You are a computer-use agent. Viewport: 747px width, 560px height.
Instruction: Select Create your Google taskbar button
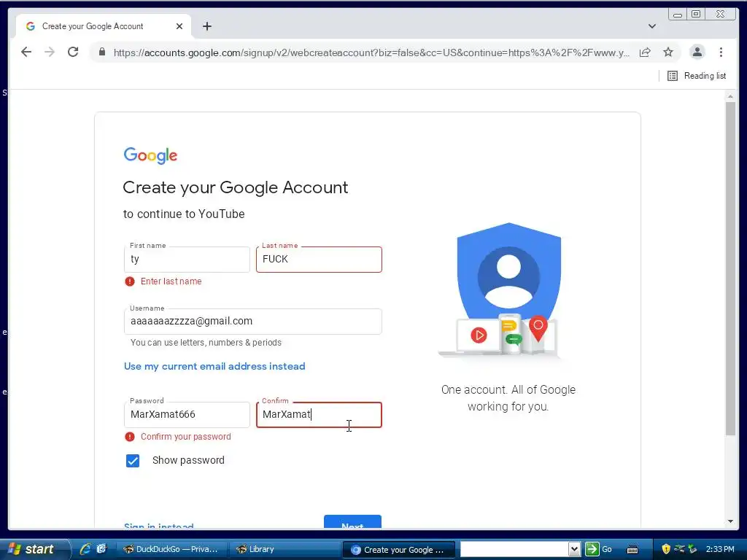point(399,550)
